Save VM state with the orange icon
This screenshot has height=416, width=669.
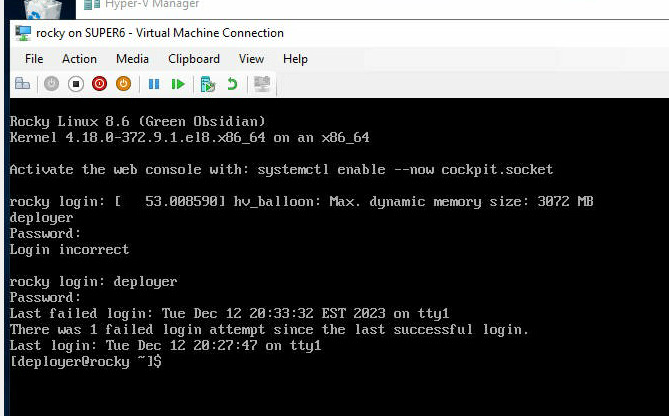[123, 84]
